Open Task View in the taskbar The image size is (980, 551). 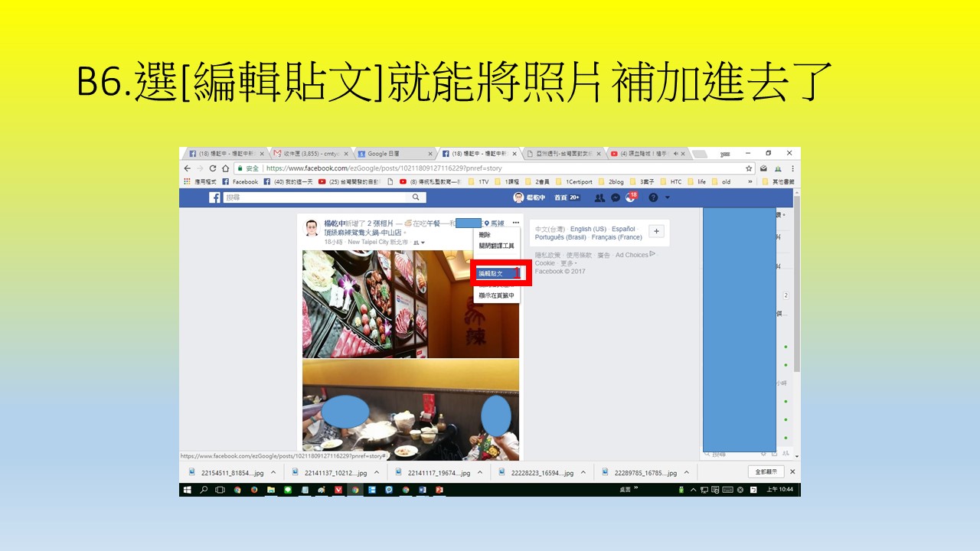pos(220,490)
